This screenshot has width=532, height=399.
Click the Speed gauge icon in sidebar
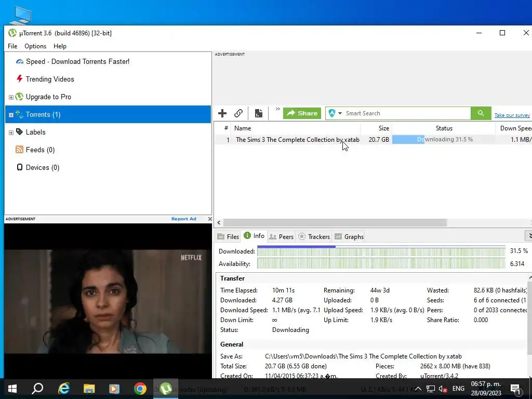(x=20, y=61)
